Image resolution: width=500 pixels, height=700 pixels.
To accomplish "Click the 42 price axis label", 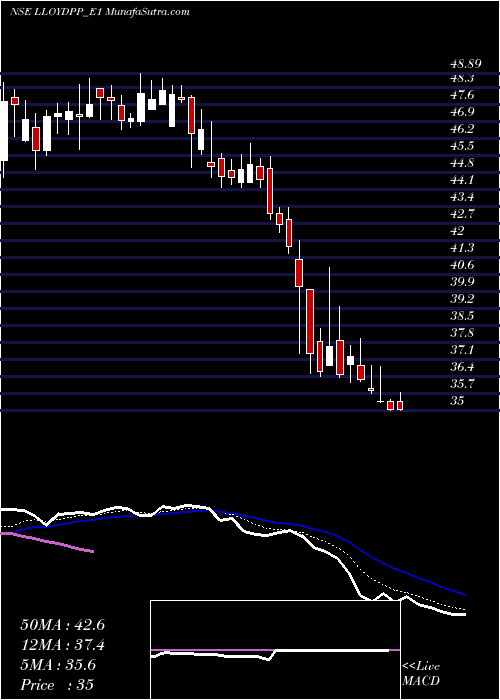I will pyautogui.click(x=457, y=231).
